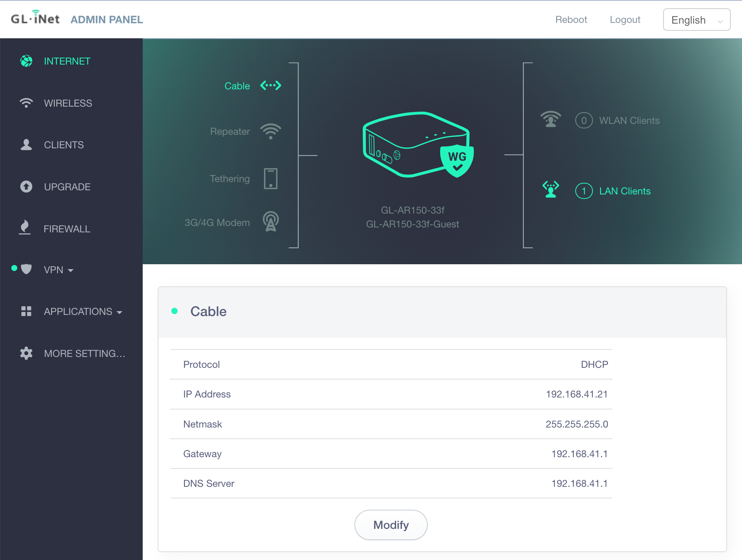
Task: Click the LAN Clients count circle
Action: click(584, 191)
